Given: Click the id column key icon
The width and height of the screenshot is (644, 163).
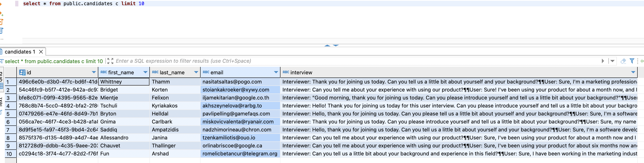Looking at the screenshot, I should pos(22,73).
